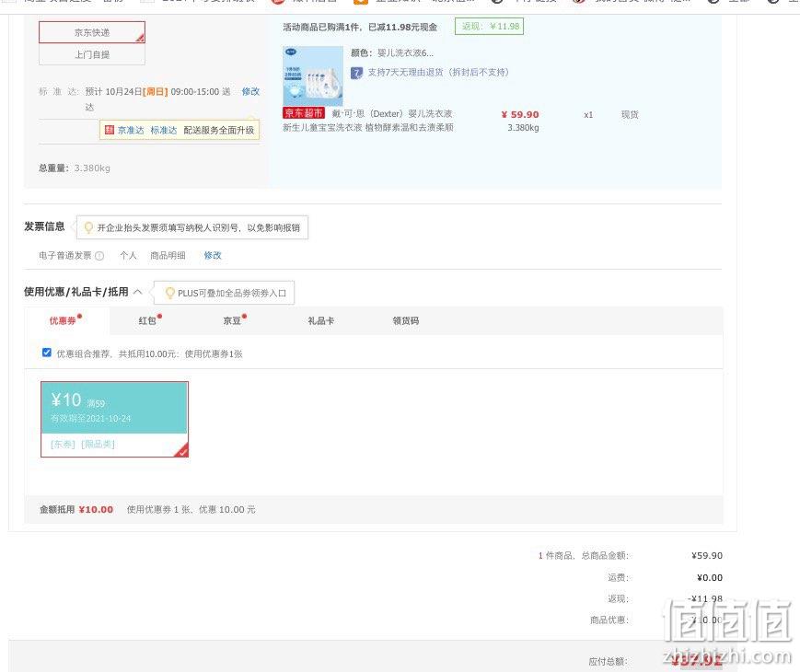800x672 pixels.
Task: Click 修改 link next to delivery time
Action: pyautogui.click(x=250, y=91)
